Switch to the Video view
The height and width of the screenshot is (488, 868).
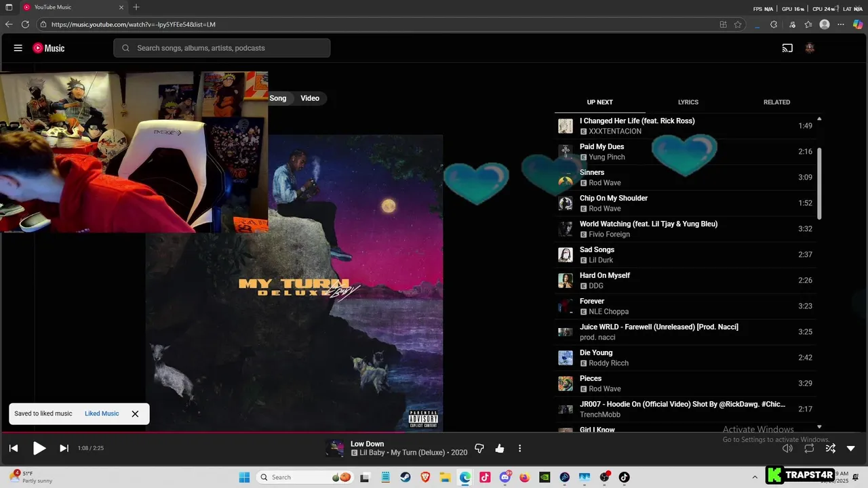(x=310, y=98)
